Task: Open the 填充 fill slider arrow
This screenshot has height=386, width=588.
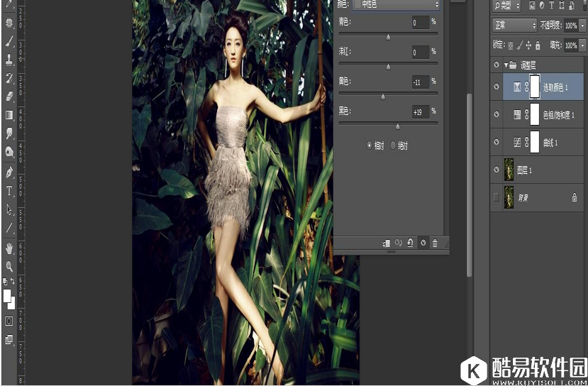Action: 582,45
